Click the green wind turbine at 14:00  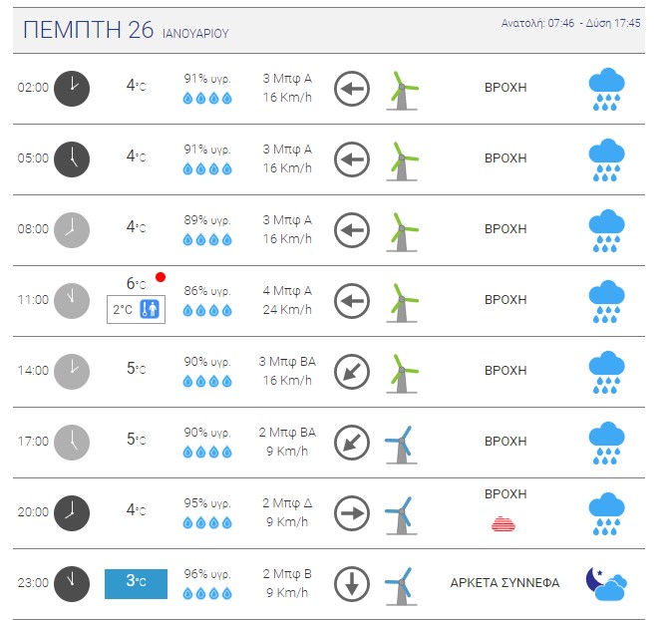(402, 373)
